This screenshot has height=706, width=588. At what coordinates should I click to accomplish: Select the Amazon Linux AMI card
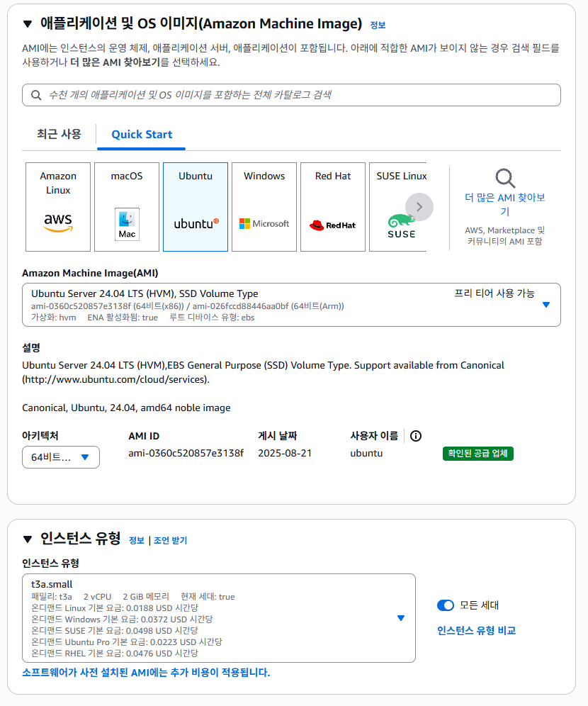coord(57,206)
